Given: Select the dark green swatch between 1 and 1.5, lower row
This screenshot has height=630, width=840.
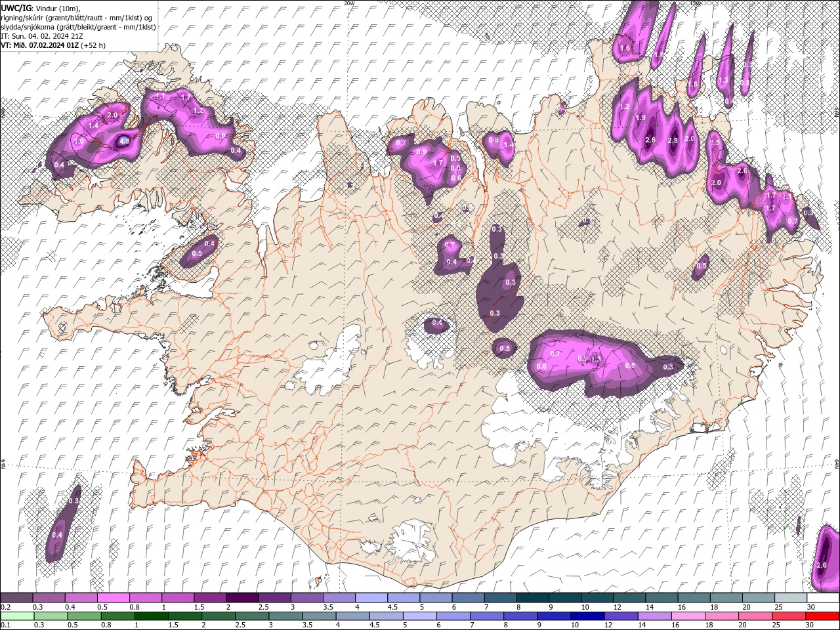Looking at the screenshot, I should (x=151, y=616).
